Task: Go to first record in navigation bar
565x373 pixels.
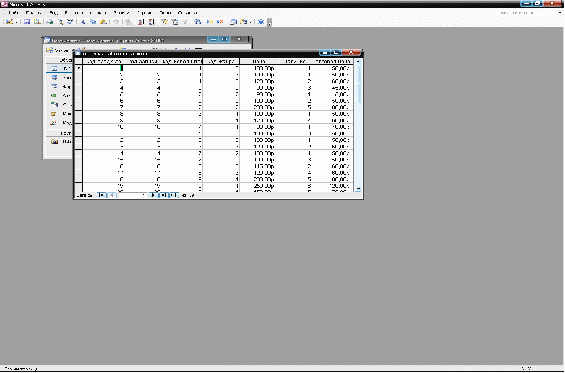Action: (x=102, y=195)
